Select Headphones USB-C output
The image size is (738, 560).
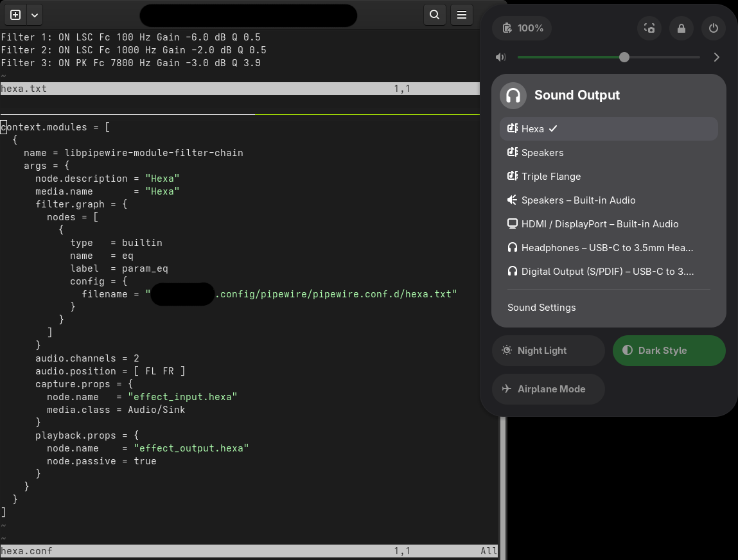click(x=608, y=247)
